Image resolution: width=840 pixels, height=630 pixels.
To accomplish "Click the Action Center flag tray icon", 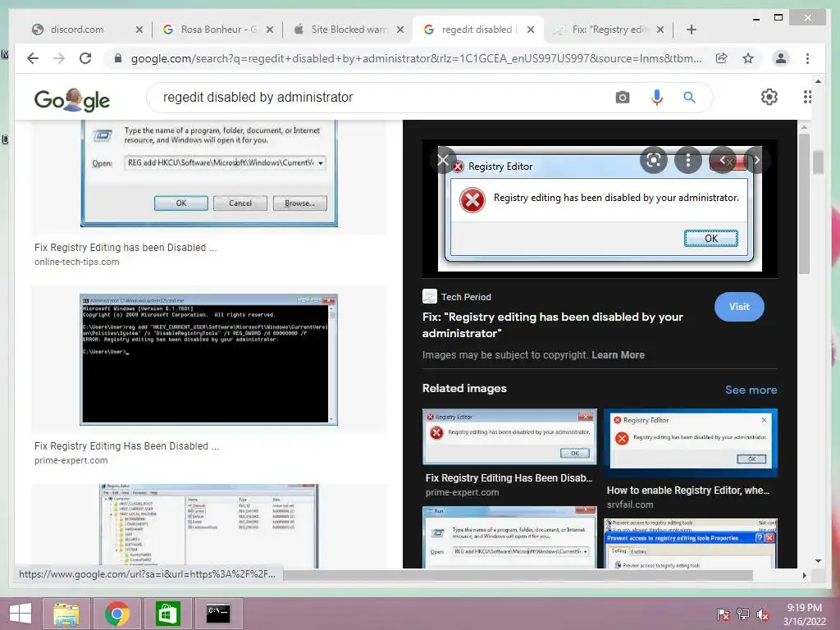I will click(724, 614).
